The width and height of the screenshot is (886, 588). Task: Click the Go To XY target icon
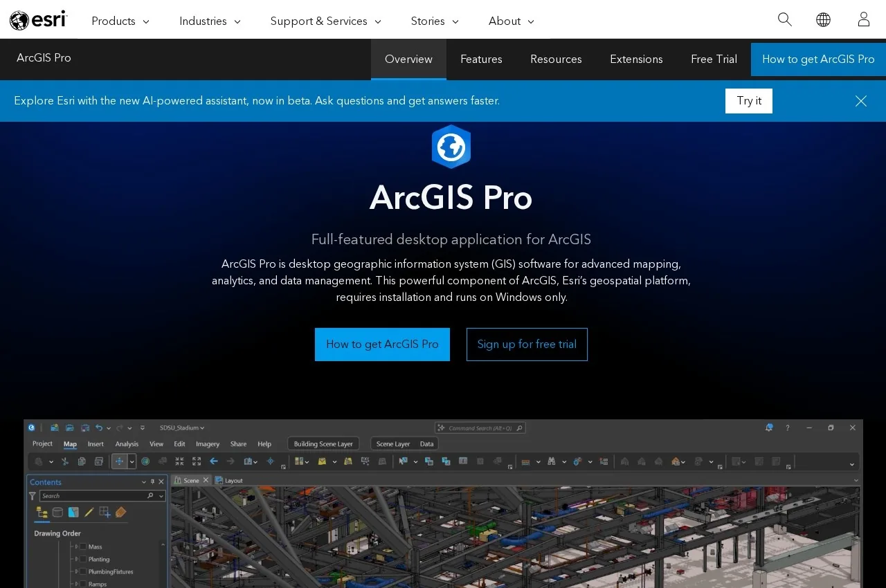271,461
